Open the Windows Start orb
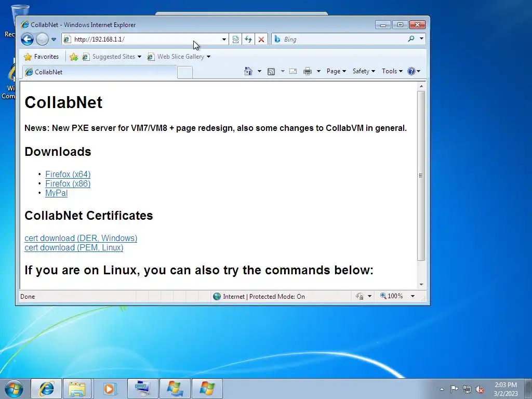The image size is (532, 399). point(14,389)
